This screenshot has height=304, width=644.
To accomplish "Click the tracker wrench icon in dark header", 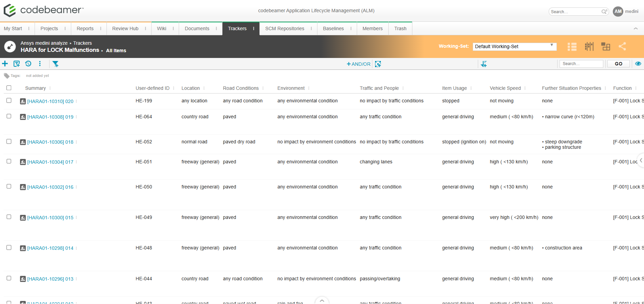I will (x=10, y=46).
